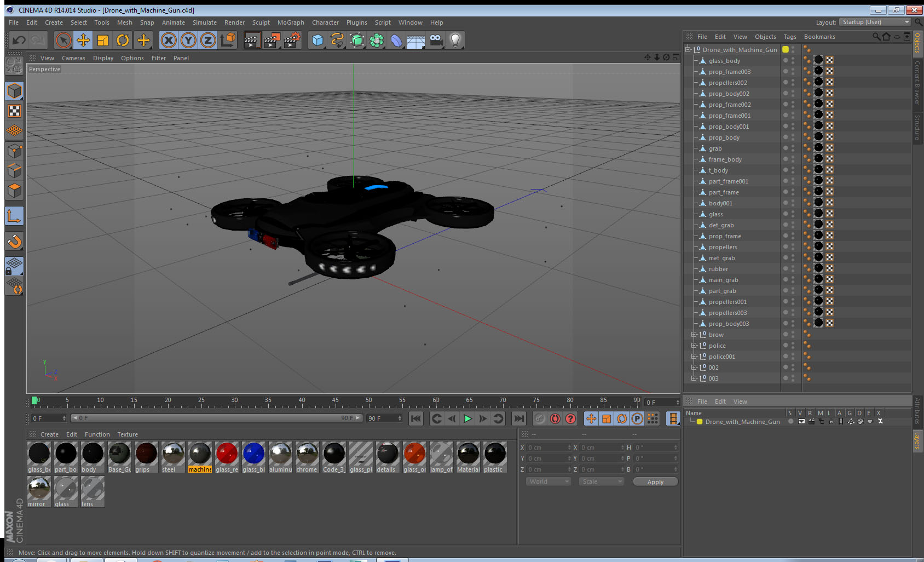Click the X position input field

coord(549,448)
